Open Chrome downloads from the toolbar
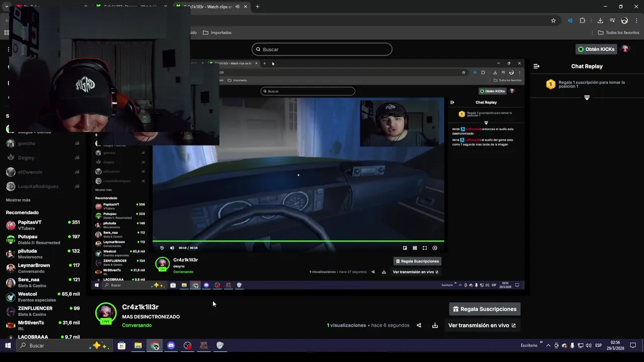644x362 pixels. 600,21
